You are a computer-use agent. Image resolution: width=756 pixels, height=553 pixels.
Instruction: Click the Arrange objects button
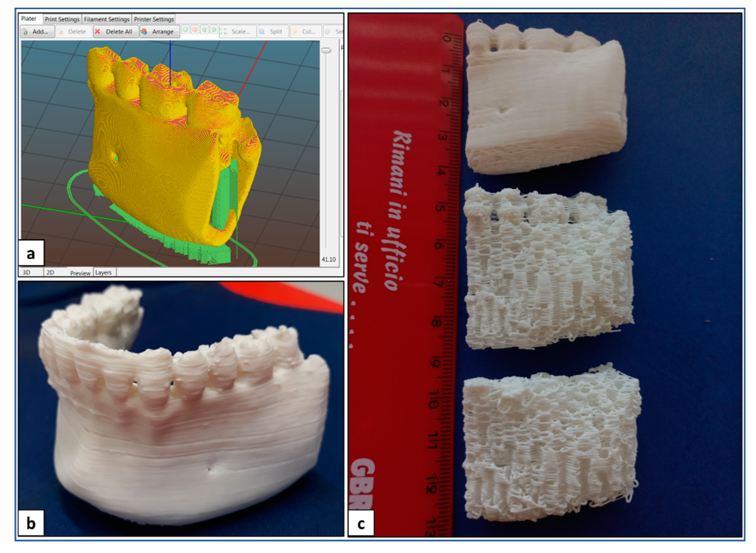159,32
